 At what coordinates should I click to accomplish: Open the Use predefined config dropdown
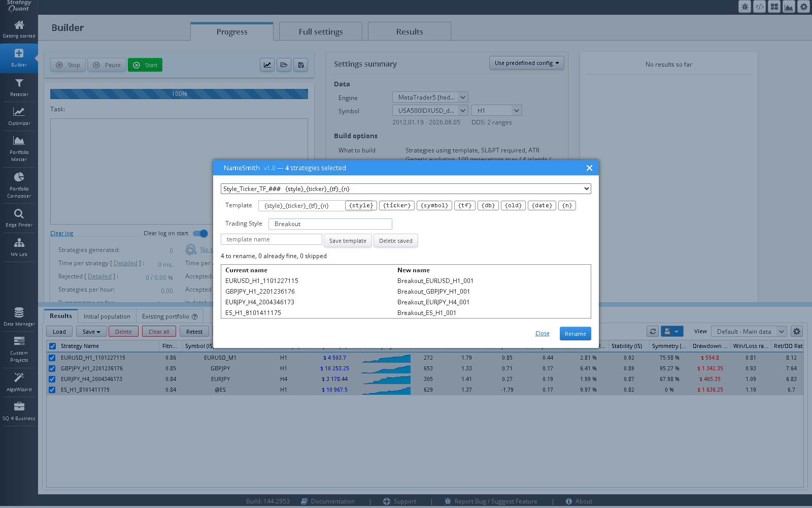point(526,63)
